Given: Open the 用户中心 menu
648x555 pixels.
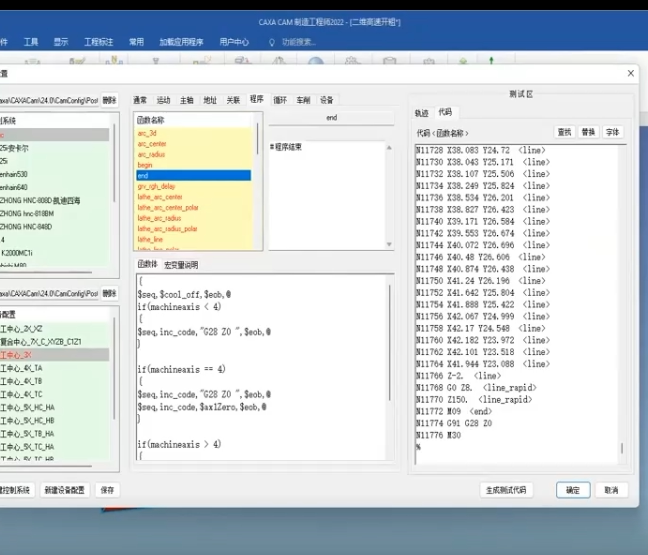Looking at the screenshot, I should pyautogui.click(x=234, y=42).
